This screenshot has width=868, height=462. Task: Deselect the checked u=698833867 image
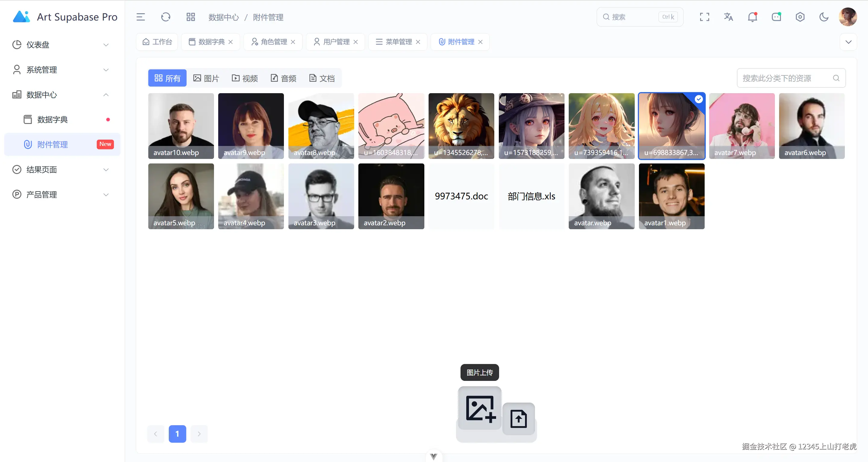[699, 99]
